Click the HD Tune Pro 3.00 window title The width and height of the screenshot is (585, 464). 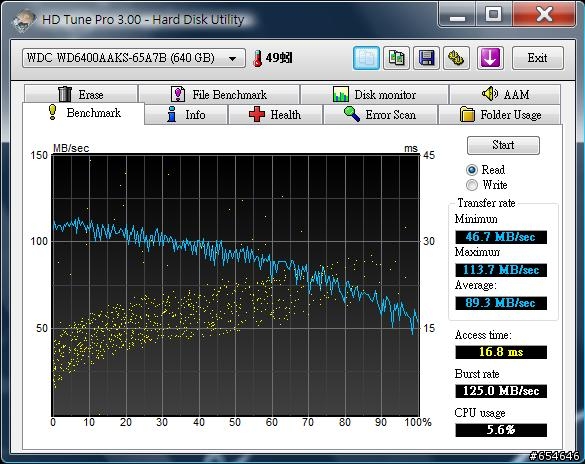[x=143, y=19]
